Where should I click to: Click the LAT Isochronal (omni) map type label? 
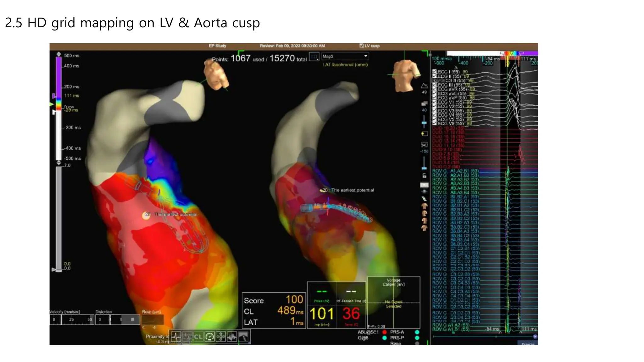tap(345, 65)
